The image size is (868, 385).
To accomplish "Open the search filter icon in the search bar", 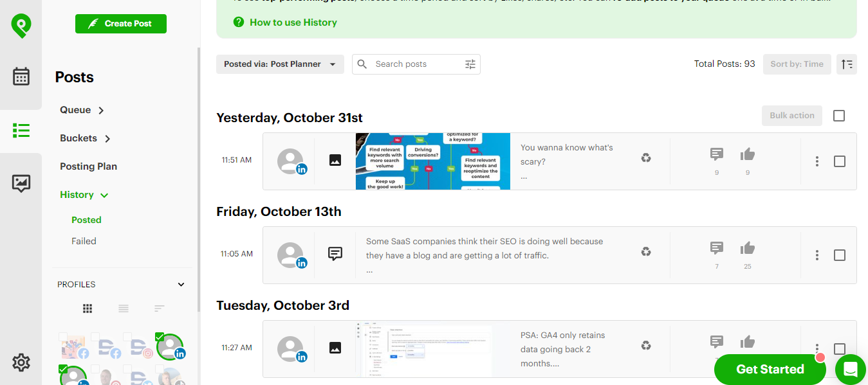I will point(470,64).
